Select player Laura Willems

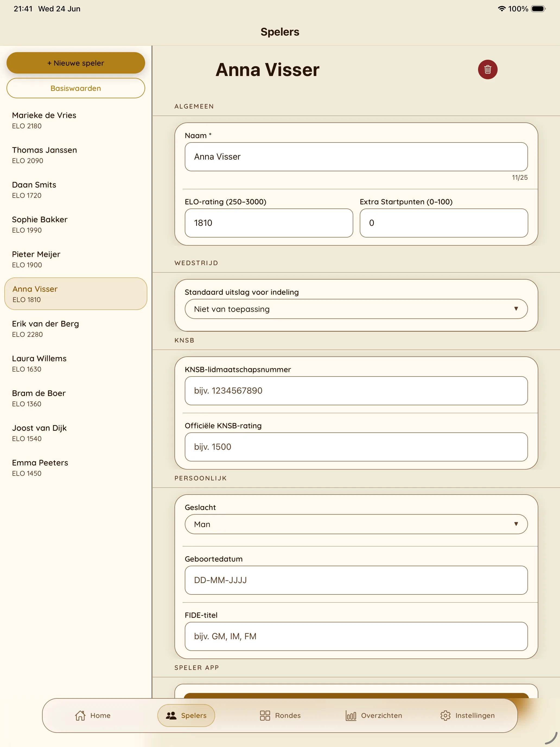click(x=76, y=363)
